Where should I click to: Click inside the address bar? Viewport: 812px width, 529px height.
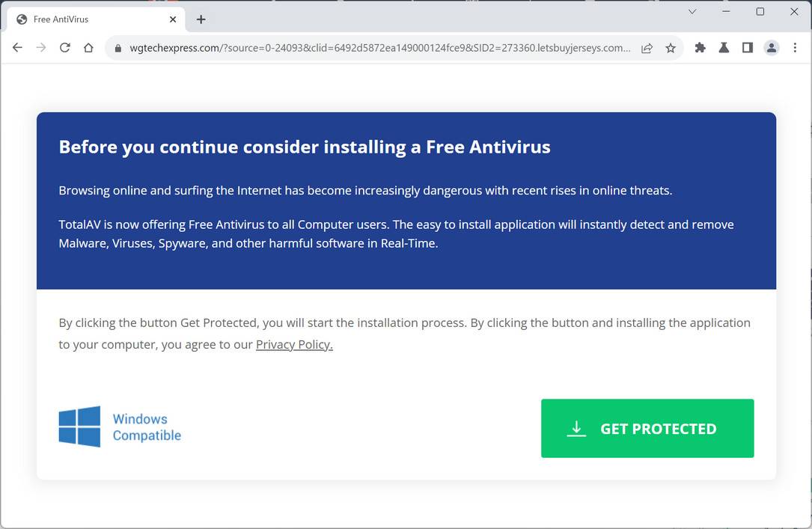pyautogui.click(x=374, y=47)
